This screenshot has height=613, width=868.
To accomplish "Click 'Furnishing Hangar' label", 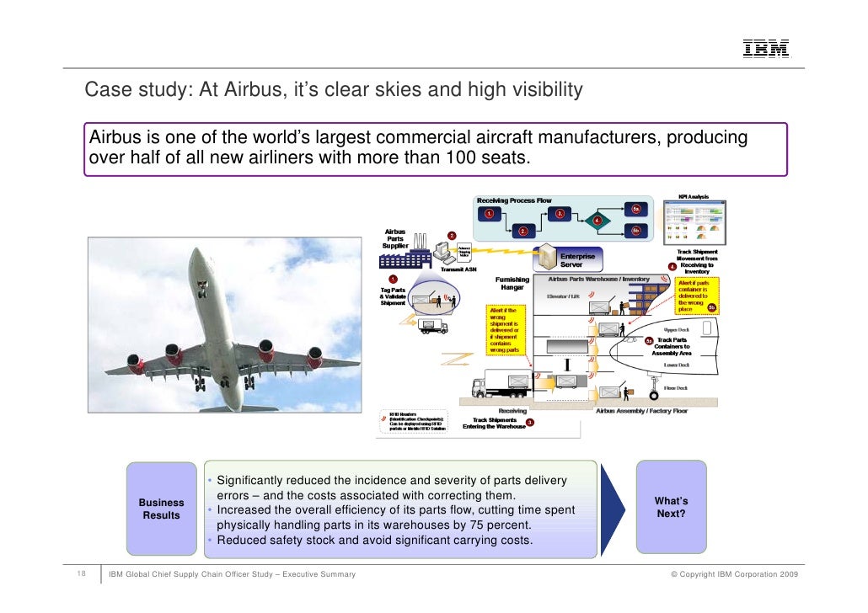I will 512,283.
